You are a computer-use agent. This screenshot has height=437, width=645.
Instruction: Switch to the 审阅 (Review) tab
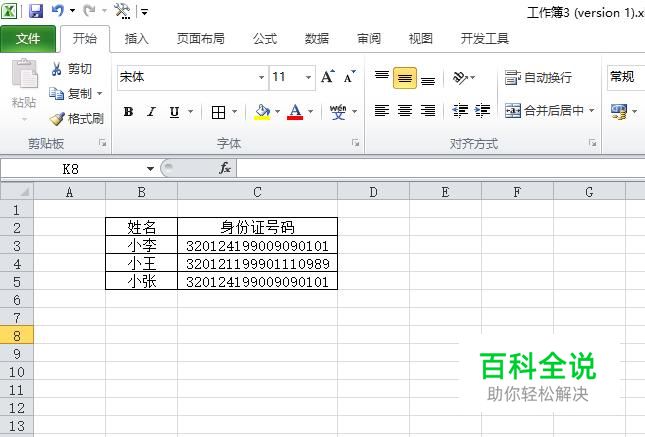pos(369,39)
